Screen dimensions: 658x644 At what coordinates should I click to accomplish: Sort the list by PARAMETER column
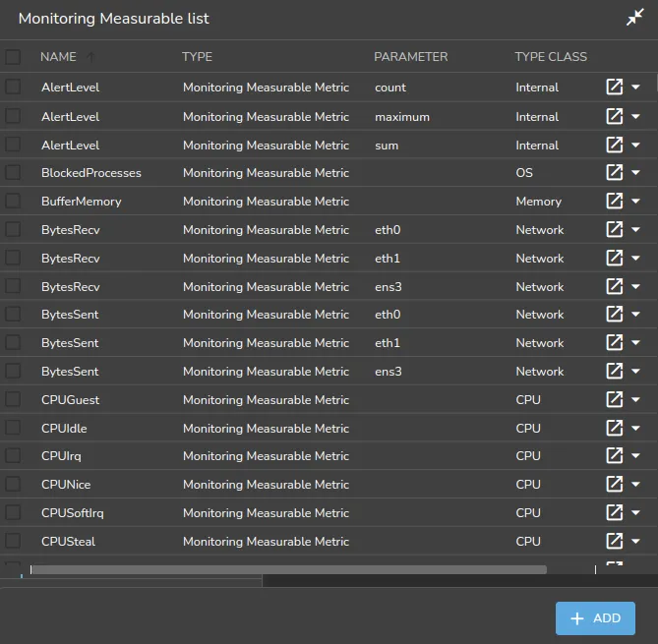[x=411, y=57]
